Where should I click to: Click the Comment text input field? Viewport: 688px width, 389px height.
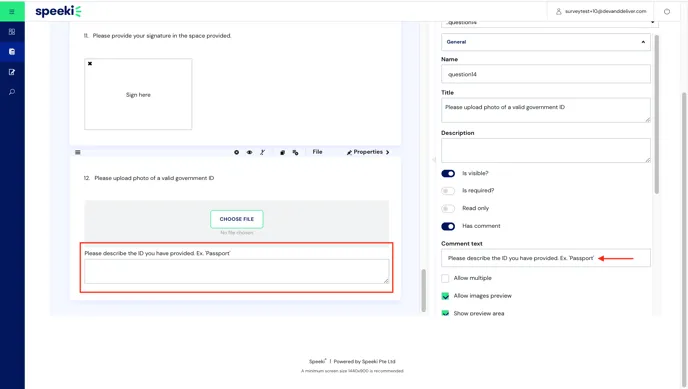545,258
